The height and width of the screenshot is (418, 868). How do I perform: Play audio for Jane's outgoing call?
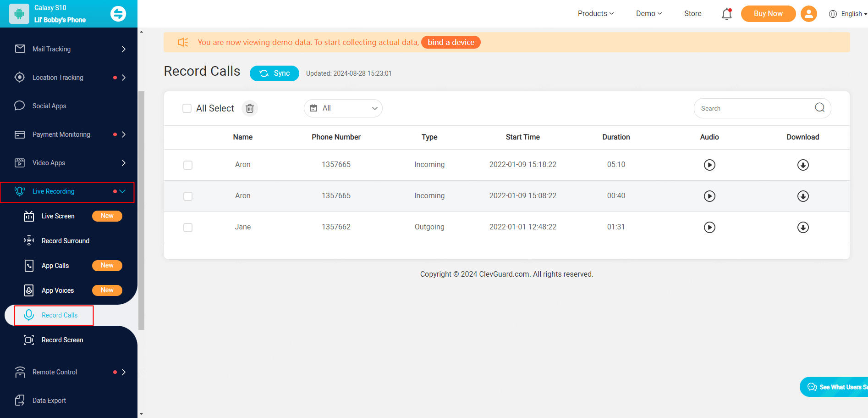[709, 227]
